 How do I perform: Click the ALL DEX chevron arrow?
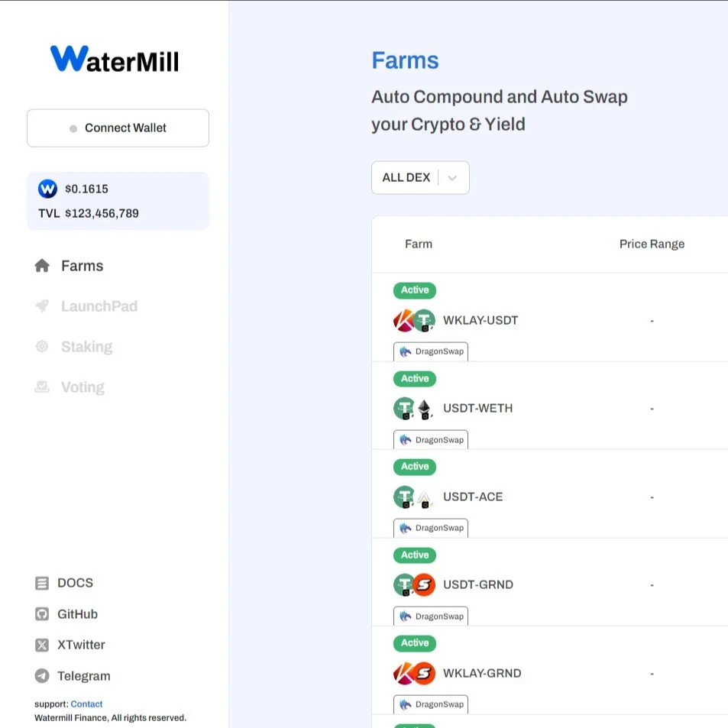452,178
